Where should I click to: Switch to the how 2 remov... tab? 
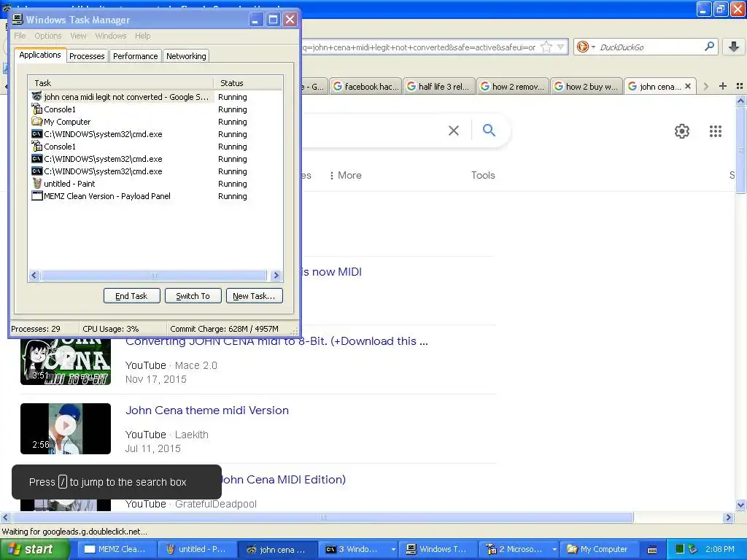[513, 87]
